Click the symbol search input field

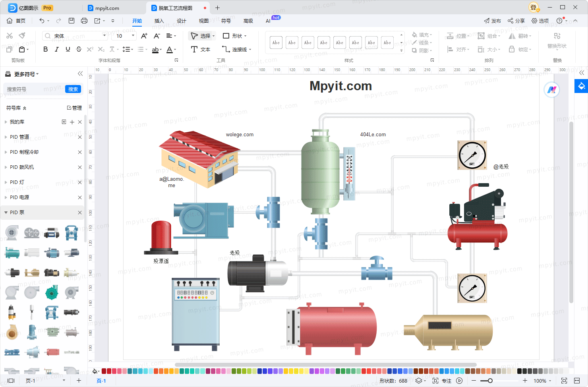pyautogui.click(x=34, y=89)
